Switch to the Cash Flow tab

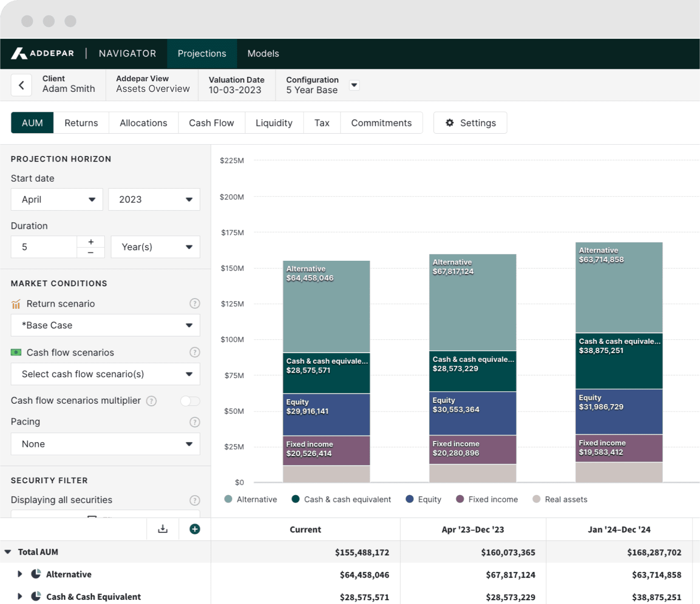point(211,123)
